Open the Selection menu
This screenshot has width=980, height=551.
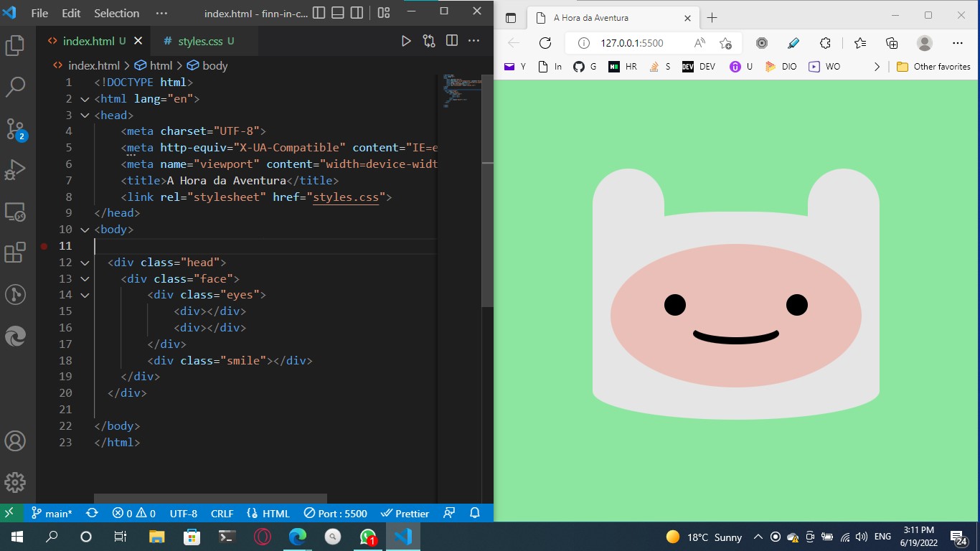click(x=116, y=13)
